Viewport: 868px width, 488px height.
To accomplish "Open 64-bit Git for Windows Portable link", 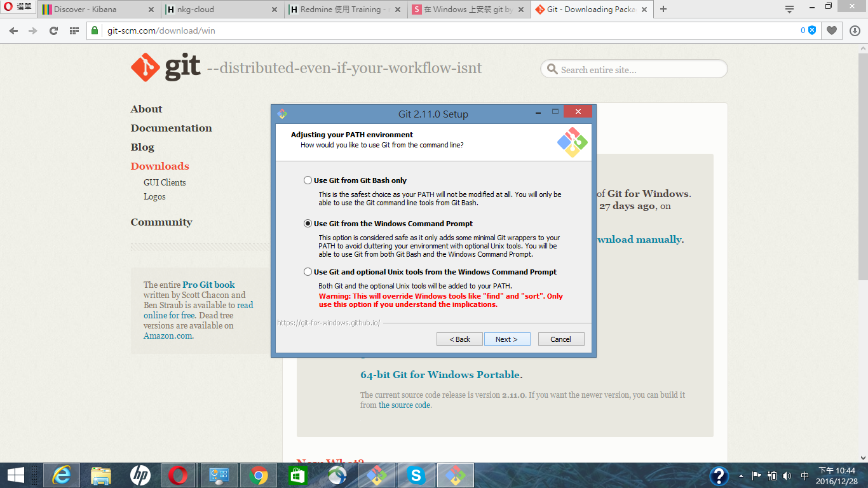I will 441,375.
